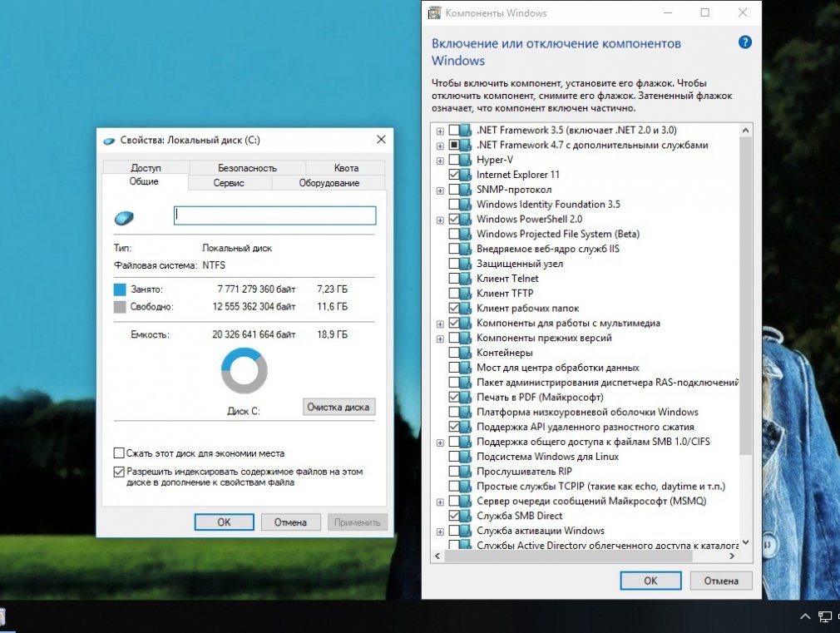840x633 pixels.
Task: Click the drive icon beside the label field
Action: [x=124, y=218]
